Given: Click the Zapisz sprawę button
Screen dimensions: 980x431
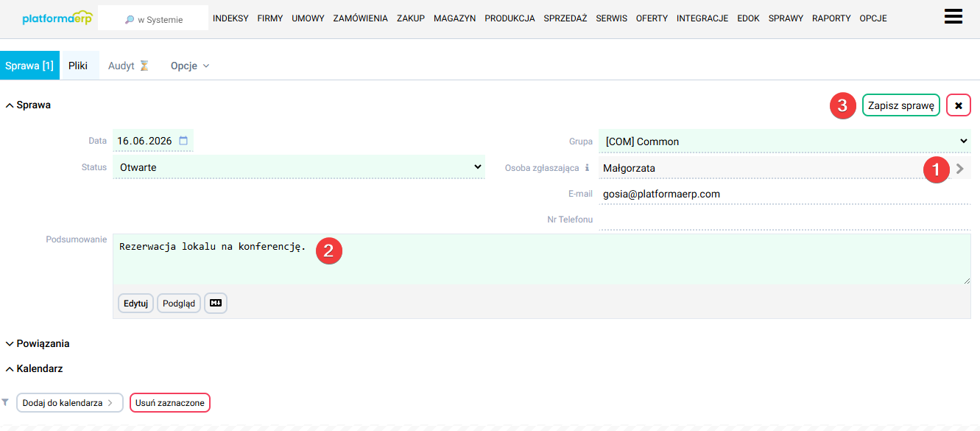Looking at the screenshot, I should (x=901, y=105).
